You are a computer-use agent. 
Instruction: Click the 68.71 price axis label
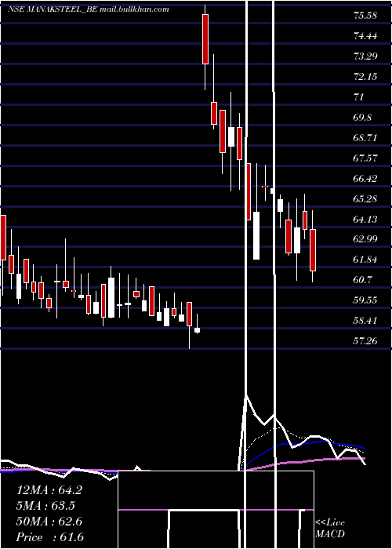pos(365,137)
